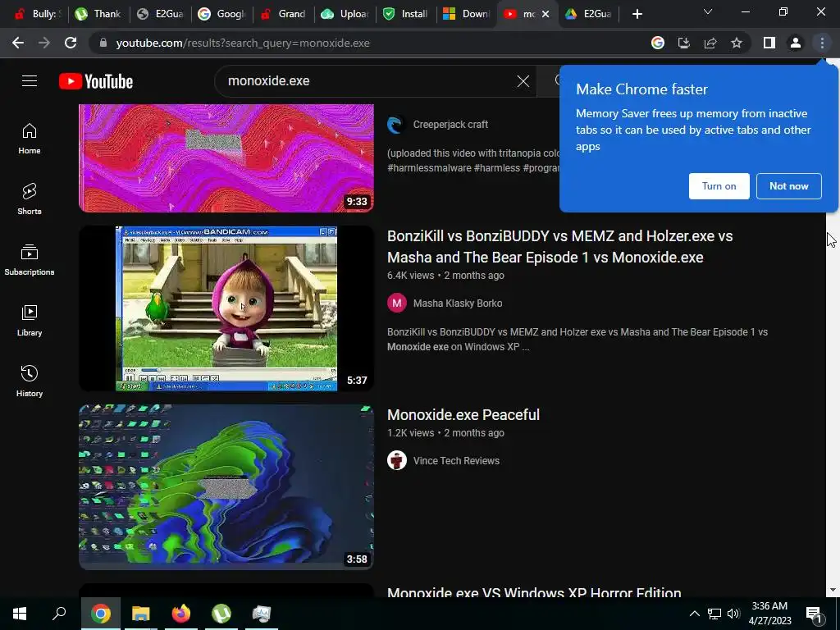Click Masha Klasky Borko channel avatar

397,304
